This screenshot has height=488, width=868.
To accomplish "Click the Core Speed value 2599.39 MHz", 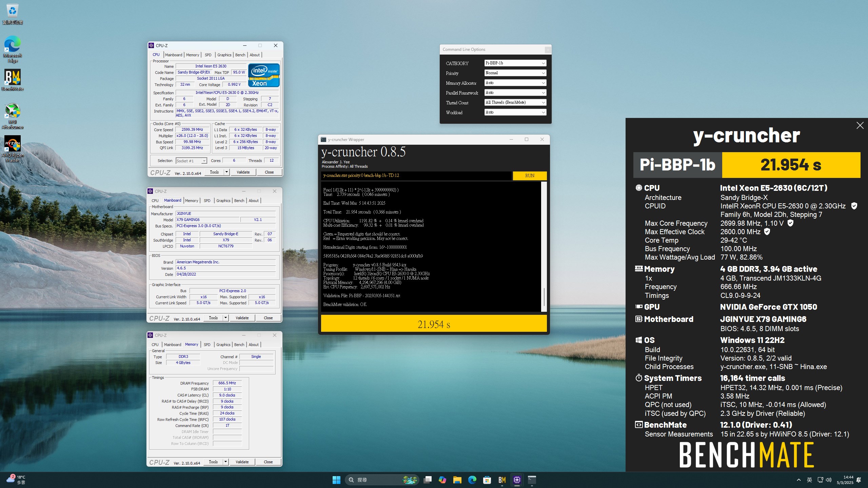I will pos(192,129).
